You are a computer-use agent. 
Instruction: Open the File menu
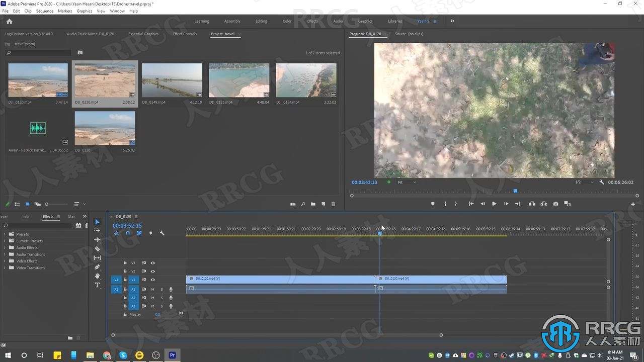click(6, 11)
